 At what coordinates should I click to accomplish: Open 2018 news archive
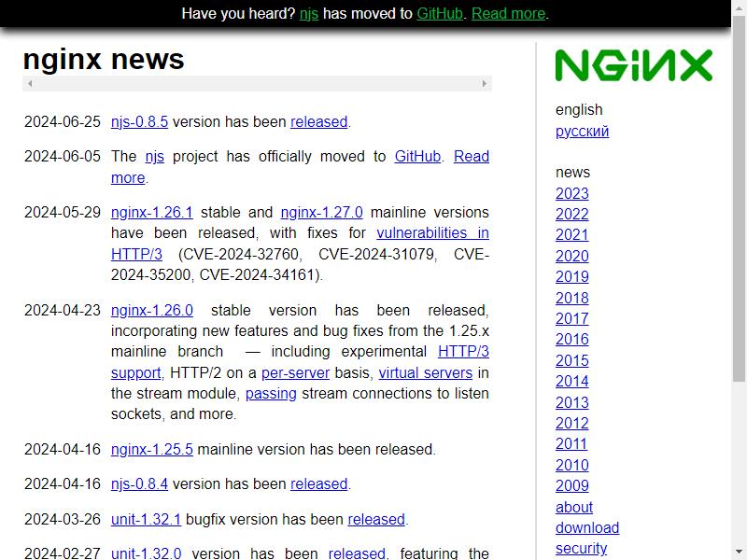(x=571, y=298)
